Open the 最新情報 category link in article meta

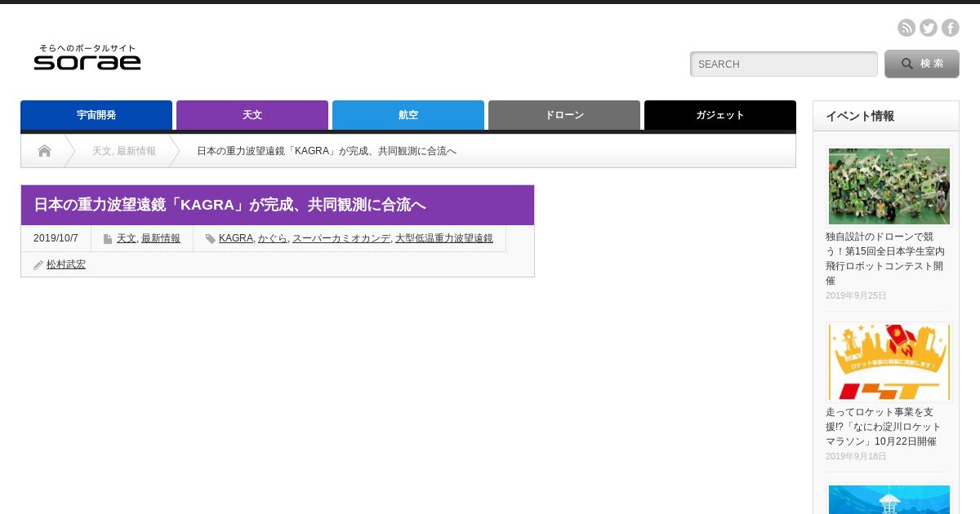click(x=161, y=238)
